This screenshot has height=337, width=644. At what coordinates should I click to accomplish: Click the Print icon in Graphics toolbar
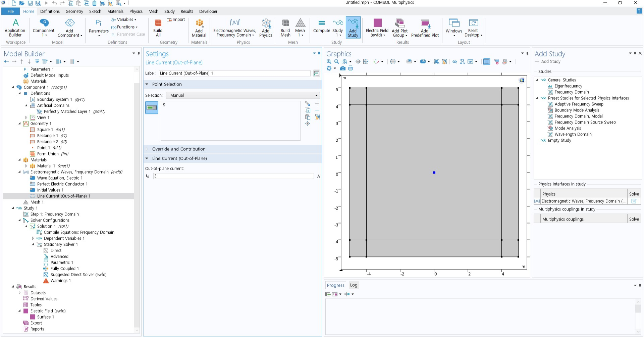(351, 68)
